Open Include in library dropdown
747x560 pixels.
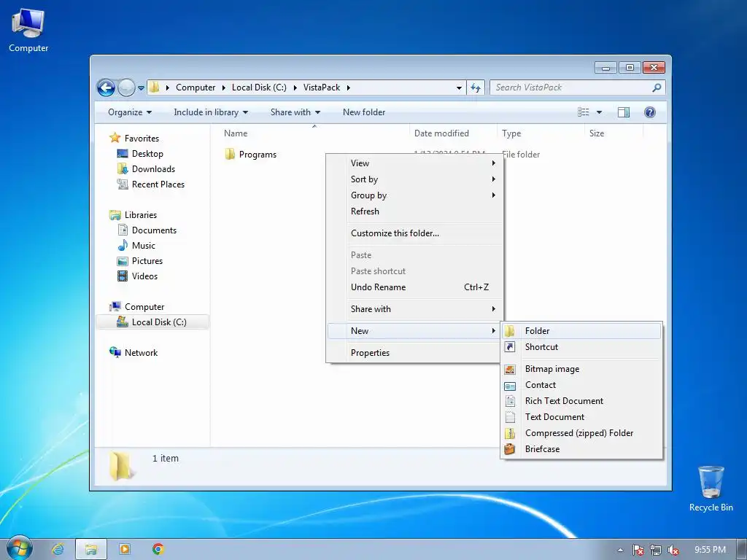pos(211,112)
